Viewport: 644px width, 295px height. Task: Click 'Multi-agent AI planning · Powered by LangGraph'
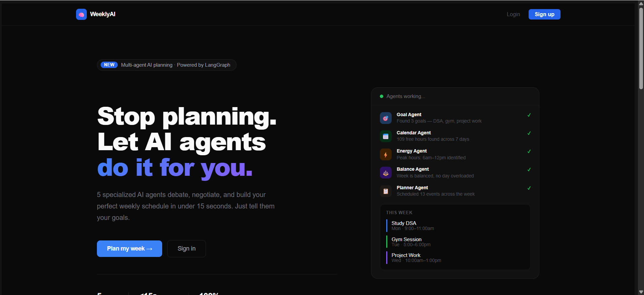click(x=176, y=65)
